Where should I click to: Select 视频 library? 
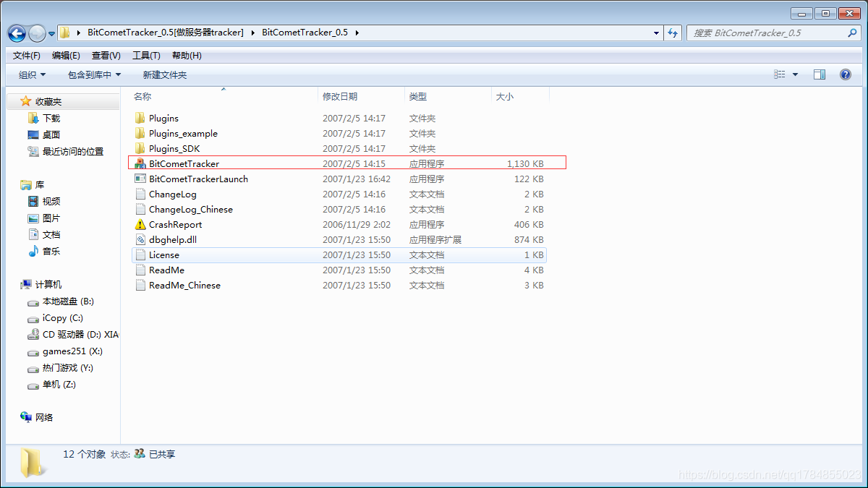[x=51, y=201]
